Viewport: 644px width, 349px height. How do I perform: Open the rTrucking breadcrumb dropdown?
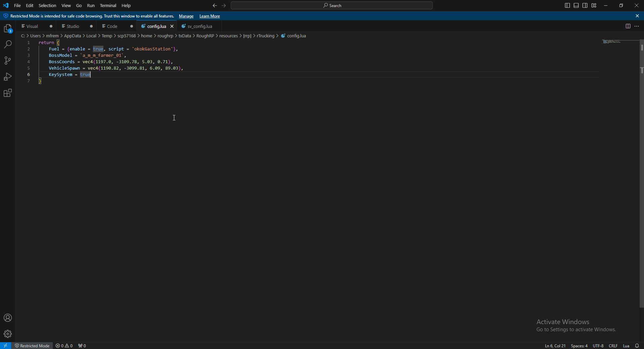[266, 36]
